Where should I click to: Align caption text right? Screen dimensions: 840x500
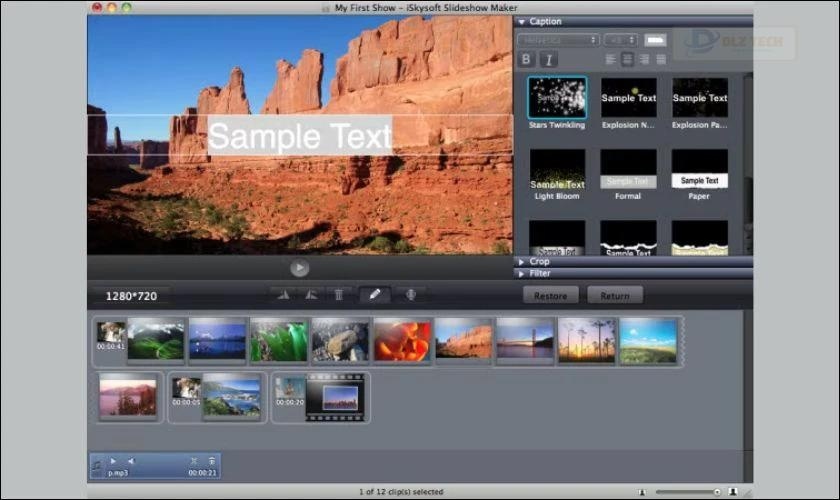pos(644,59)
